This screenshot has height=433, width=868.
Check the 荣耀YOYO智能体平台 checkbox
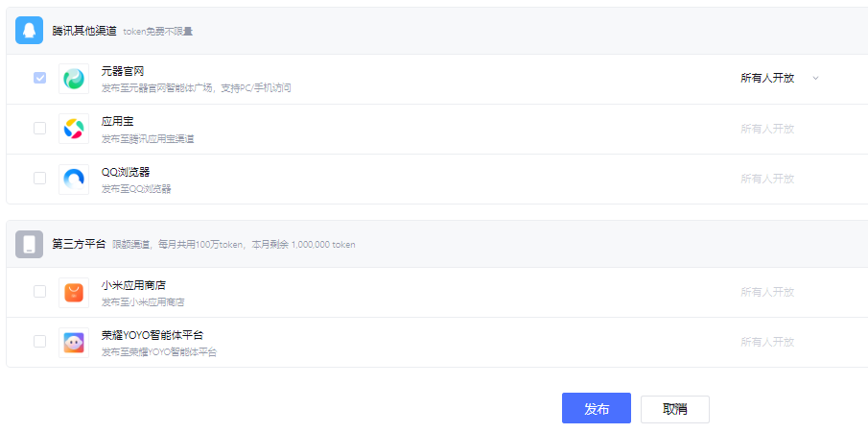[39, 341]
